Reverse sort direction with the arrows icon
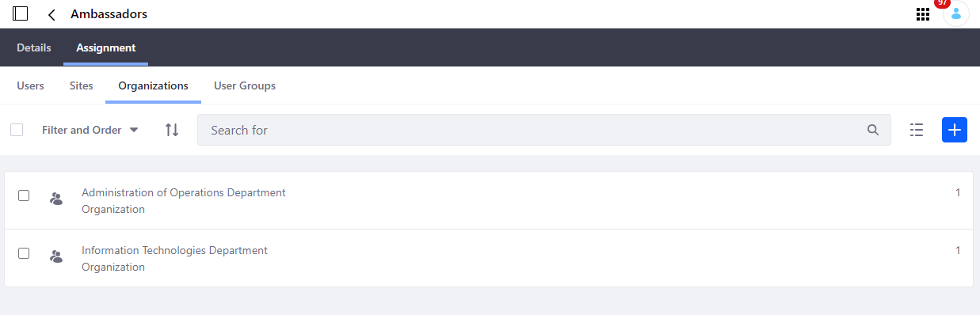Screen dimensions: 980x315 [x=172, y=130]
